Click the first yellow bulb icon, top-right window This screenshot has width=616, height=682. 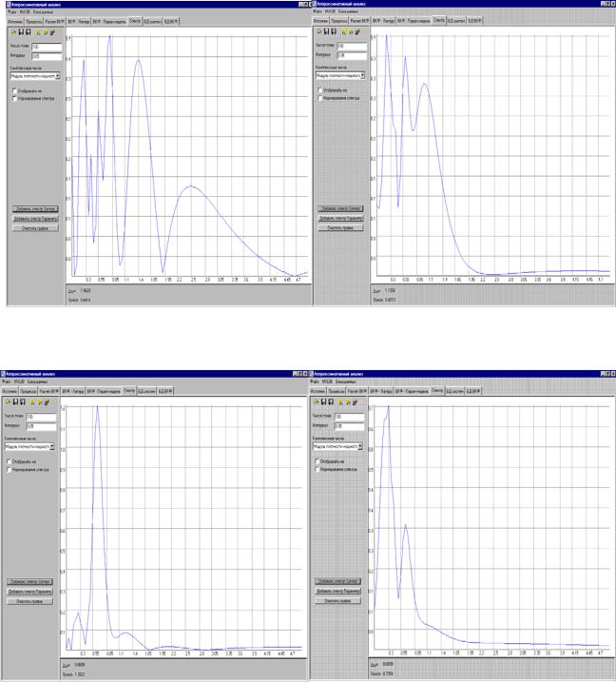pos(343,31)
